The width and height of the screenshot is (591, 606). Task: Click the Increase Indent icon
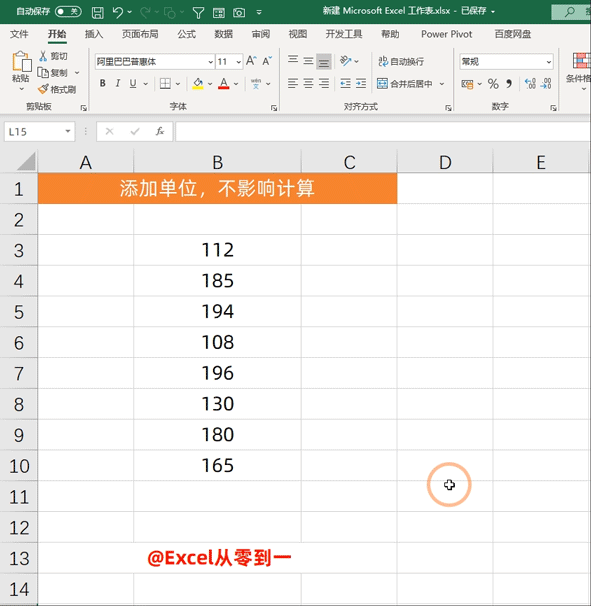point(361,83)
